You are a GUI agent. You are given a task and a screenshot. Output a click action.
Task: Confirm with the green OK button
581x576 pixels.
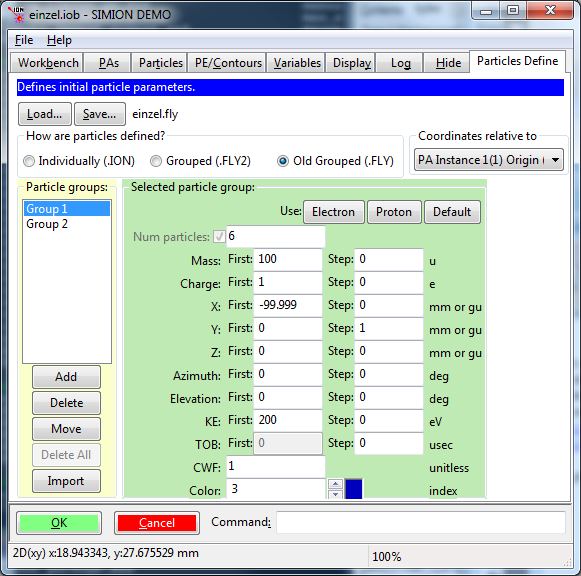click(x=59, y=523)
